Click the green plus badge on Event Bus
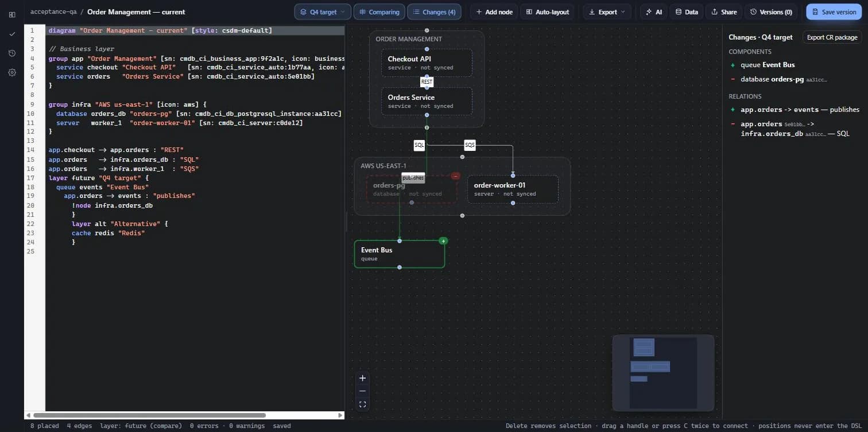This screenshot has height=432, width=868. (x=443, y=241)
